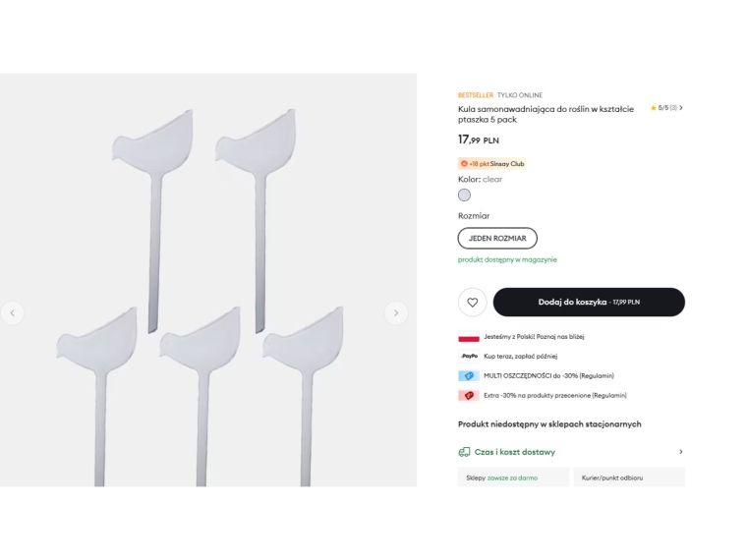Click the PayPo logo icon
747x560 pixels.
[469, 356]
